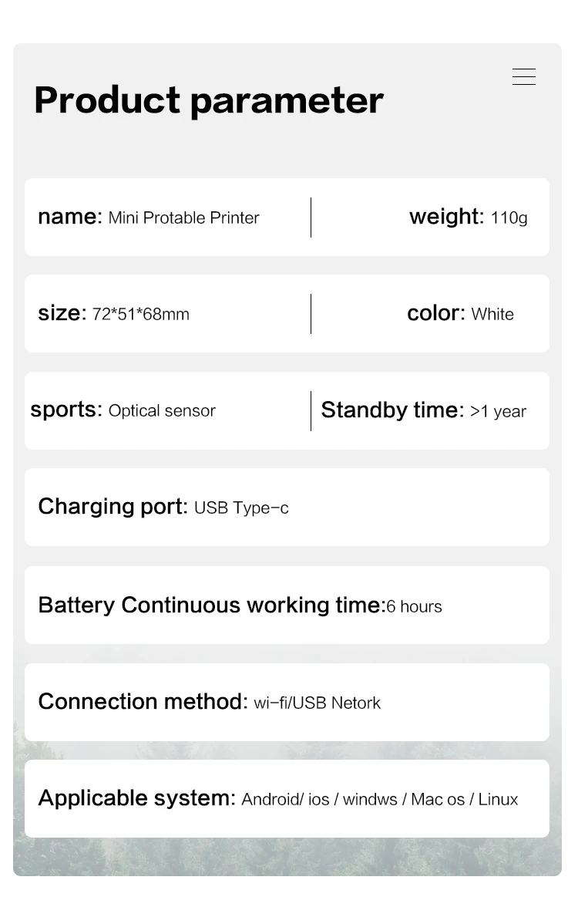The width and height of the screenshot is (578, 924).
Task: Open the hamburger menu icon
Action: coord(524,76)
